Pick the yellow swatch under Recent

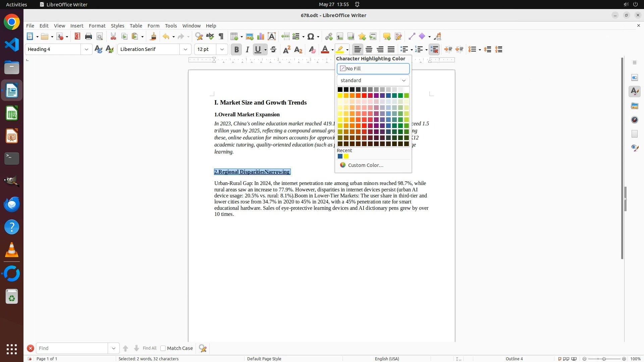[346, 156]
